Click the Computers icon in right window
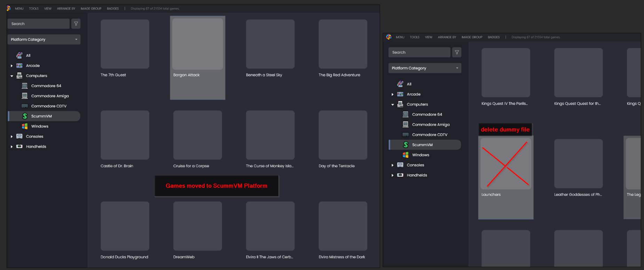644x270 pixels. [x=400, y=104]
